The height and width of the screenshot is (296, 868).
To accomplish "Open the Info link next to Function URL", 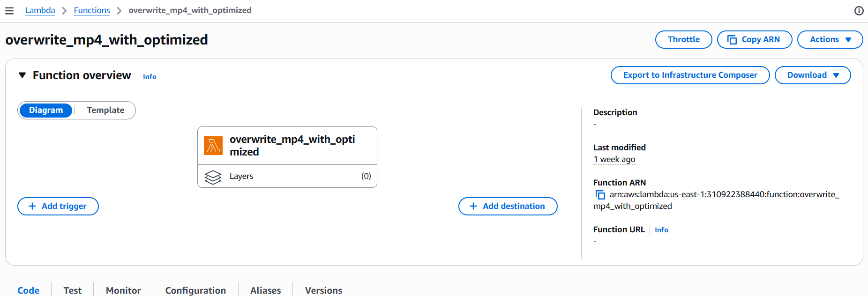I will pyautogui.click(x=661, y=230).
